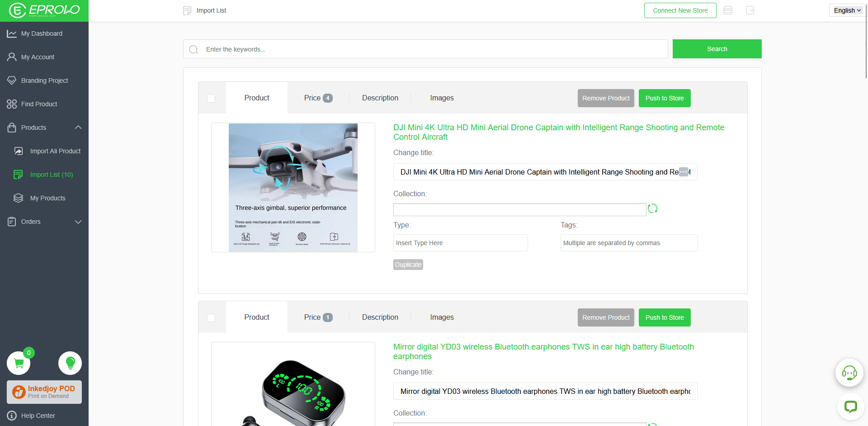Screen dimensions: 868x426
Task: Select the Mirror digital earphones checkbox
Action: pyautogui.click(x=211, y=317)
